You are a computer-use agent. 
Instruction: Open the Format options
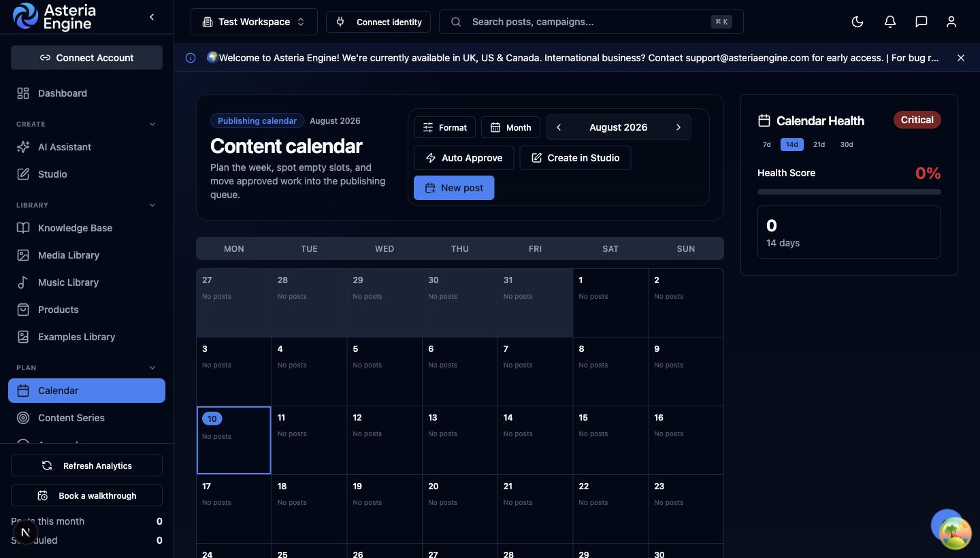[x=444, y=127]
